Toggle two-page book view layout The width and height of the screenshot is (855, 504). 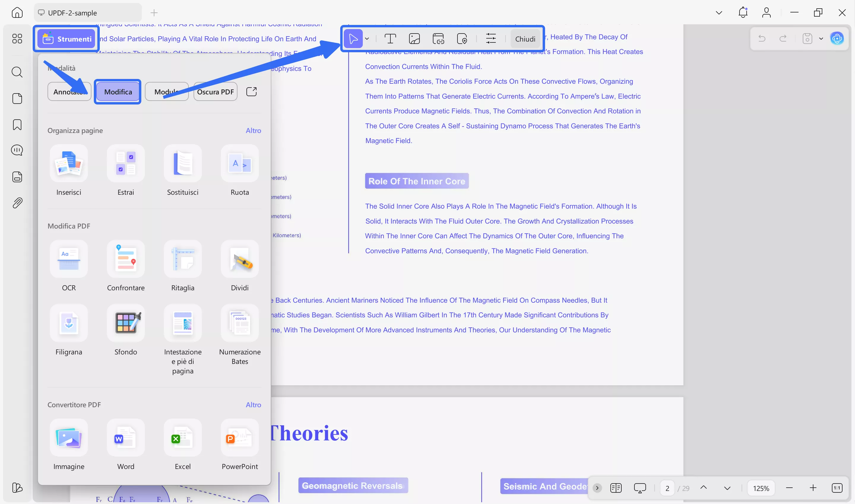click(x=616, y=488)
